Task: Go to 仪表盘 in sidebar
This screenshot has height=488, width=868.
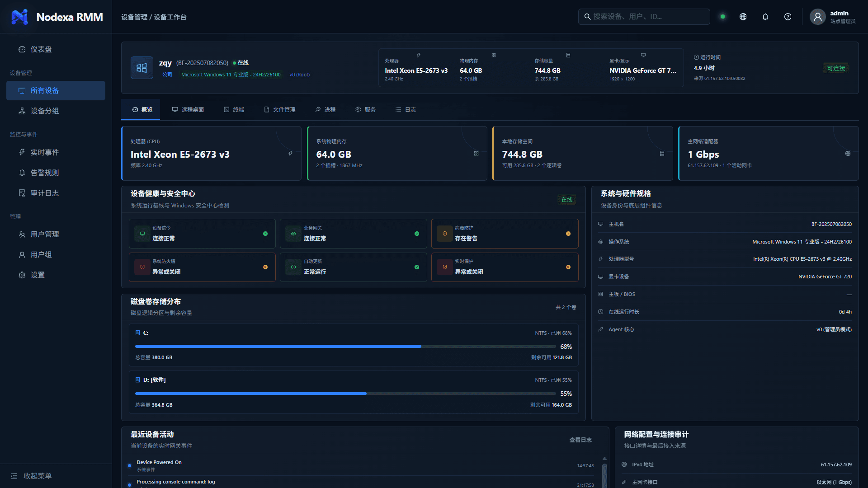Action: pyautogui.click(x=56, y=49)
